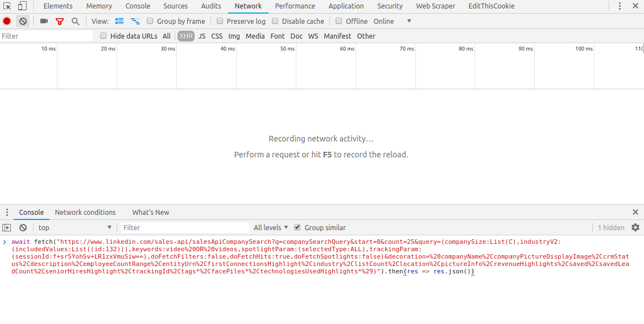Filter requests by Font

tap(277, 36)
